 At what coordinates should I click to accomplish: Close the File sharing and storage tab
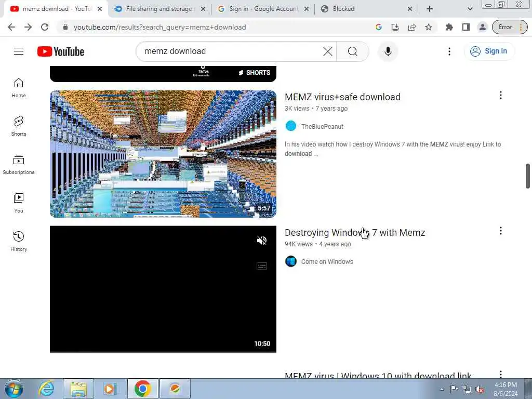[x=203, y=9]
